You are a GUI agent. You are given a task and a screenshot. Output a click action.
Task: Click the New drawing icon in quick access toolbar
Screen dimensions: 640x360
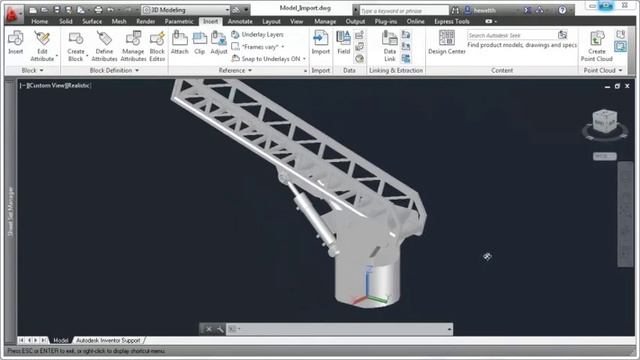pyautogui.click(x=33, y=10)
